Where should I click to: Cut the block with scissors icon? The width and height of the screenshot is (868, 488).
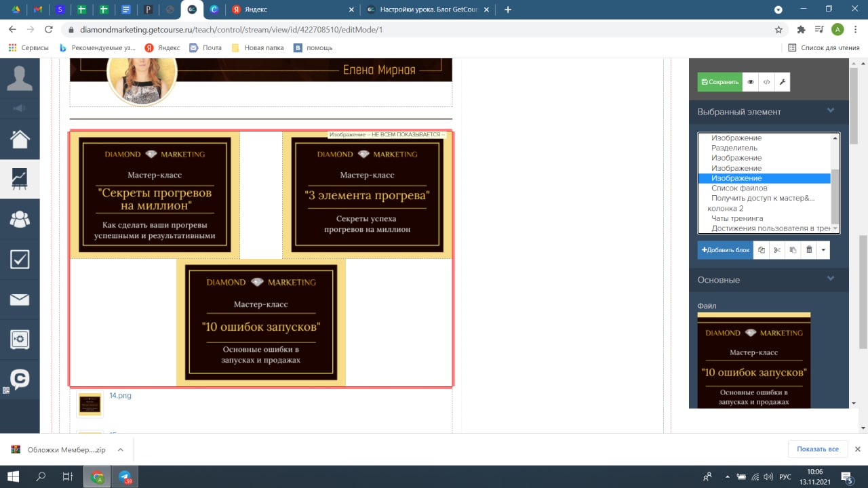click(x=777, y=250)
